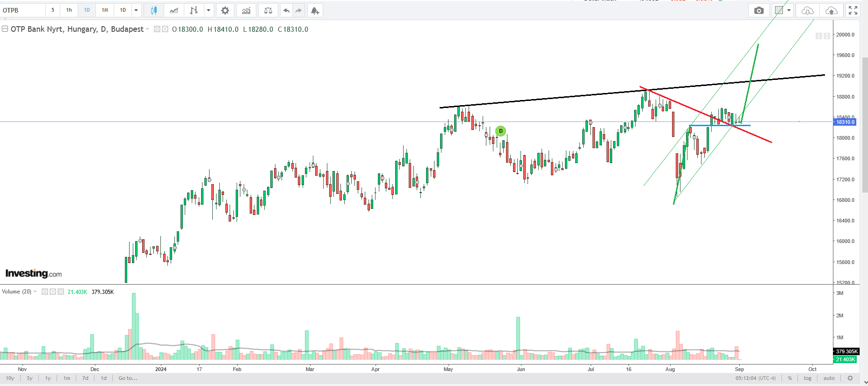Toggle visibility of the Volume indicator
868x386 pixels.
45,292
